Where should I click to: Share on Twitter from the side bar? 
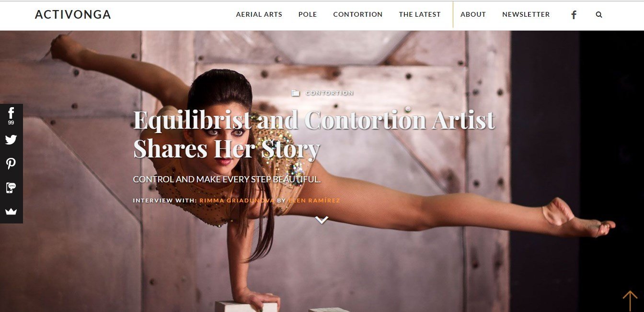point(11,140)
